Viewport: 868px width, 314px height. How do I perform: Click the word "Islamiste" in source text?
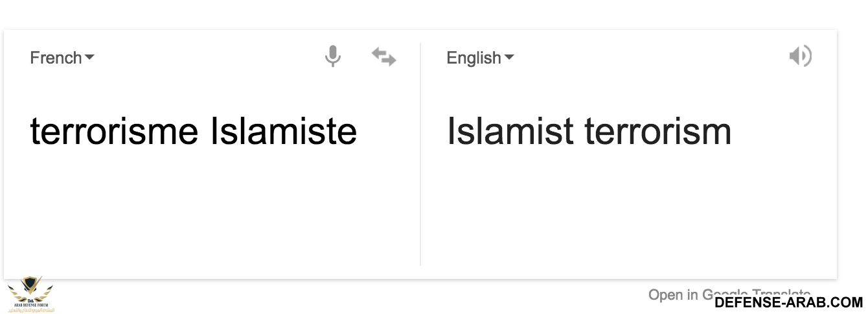click(x=284, y=131)
